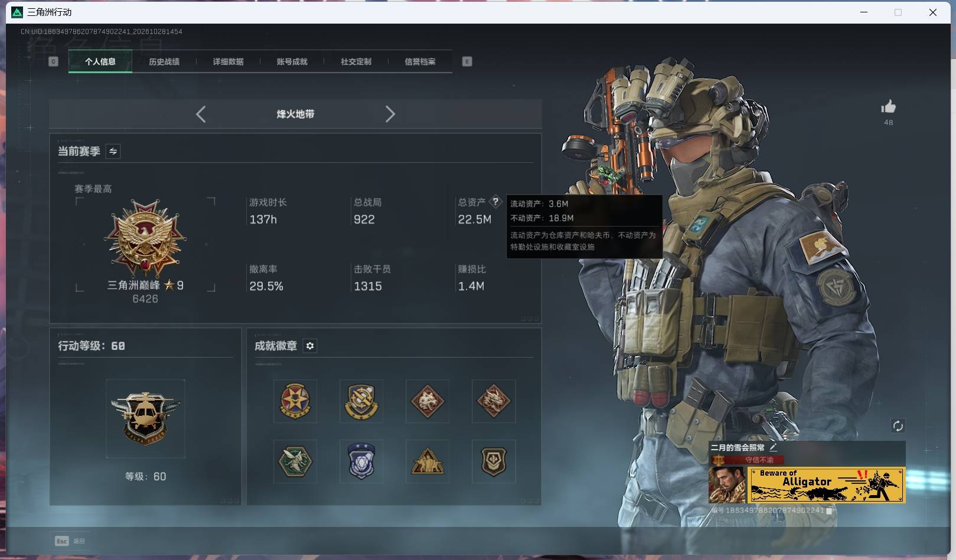Image resolution: width=956 pixels, height=560 pixels.
Task: Select the 个人信息 tab
Action: coord(100,61)
